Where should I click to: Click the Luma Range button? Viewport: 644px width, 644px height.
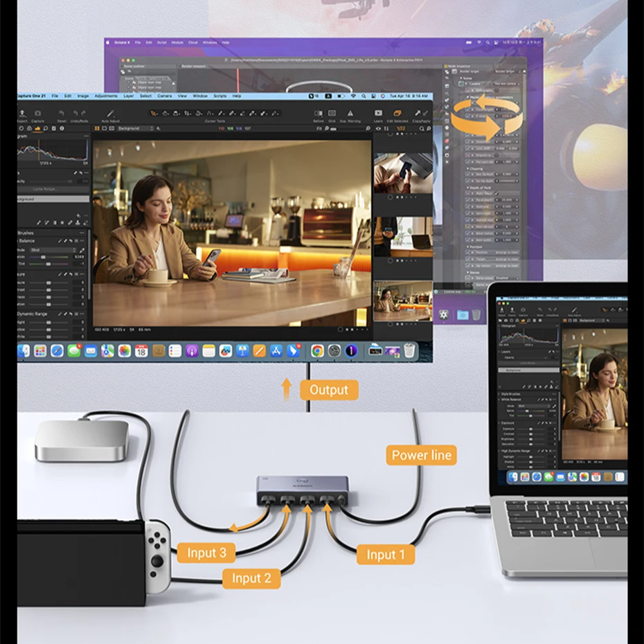pos(47,188)
